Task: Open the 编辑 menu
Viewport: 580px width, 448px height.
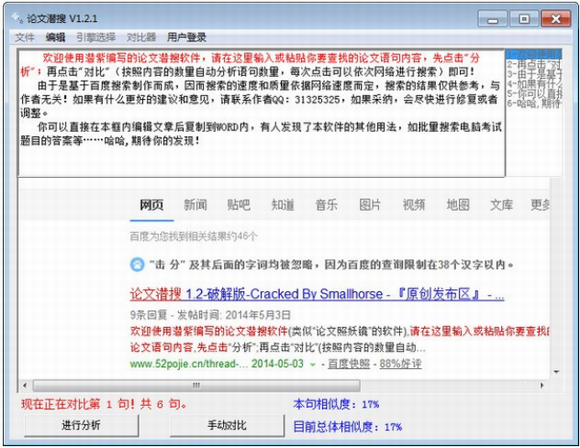Action: point(55,37)
